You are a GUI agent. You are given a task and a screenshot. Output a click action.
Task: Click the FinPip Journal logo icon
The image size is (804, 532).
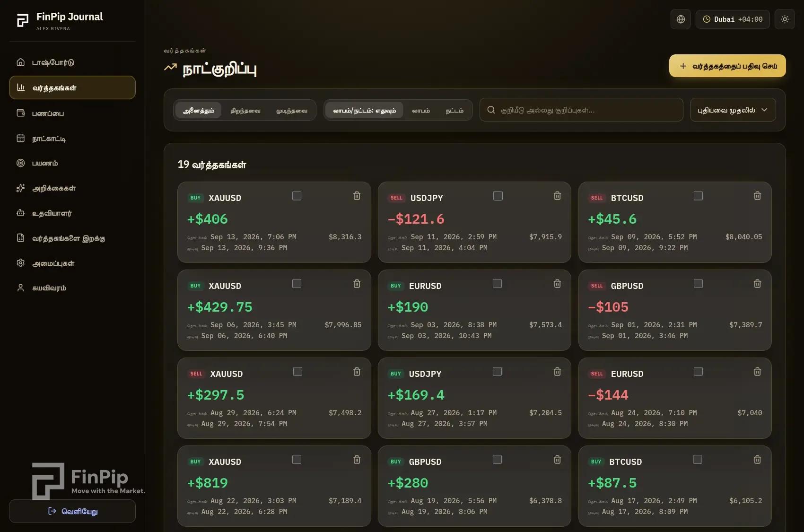[23, 20]
